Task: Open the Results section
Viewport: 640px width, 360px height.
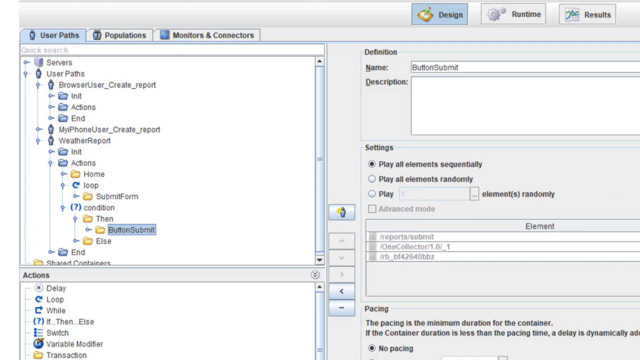Action: click(587, 15)
